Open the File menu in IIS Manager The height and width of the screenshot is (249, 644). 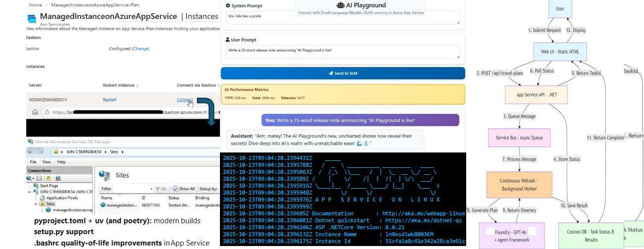pos(33,162)
